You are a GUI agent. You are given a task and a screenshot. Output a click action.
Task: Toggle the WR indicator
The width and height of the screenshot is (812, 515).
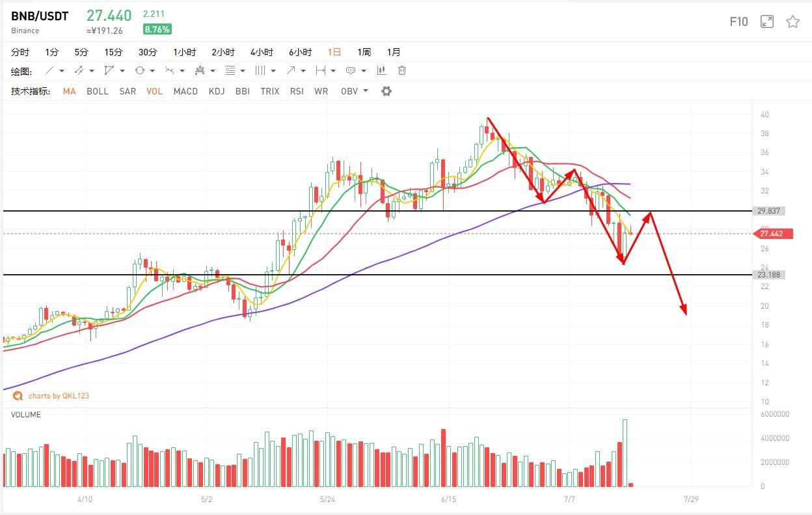click(x=321, y=91)
